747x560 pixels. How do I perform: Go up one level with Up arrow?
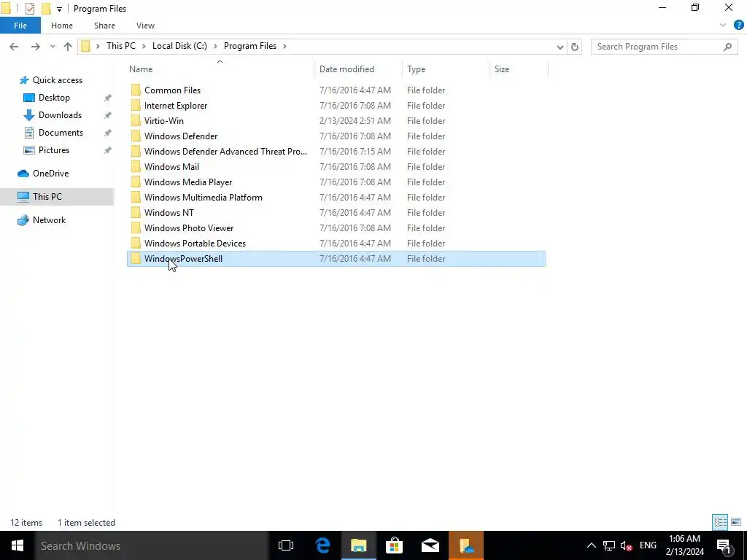click(68, 47)
